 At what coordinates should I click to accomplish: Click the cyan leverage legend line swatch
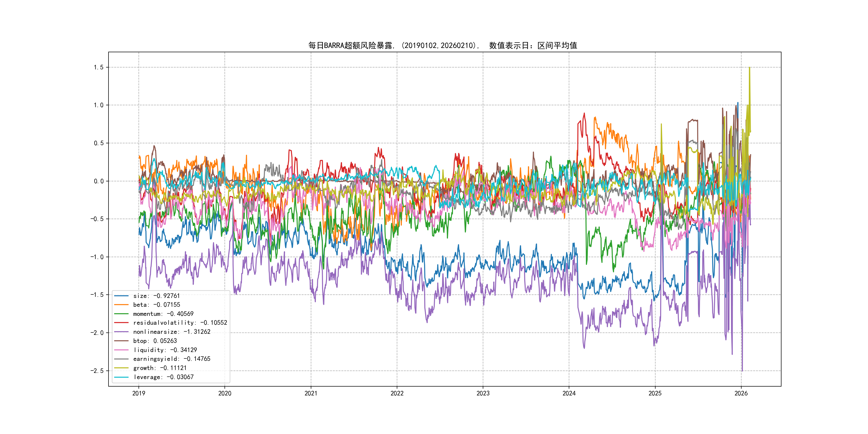coord(121,377)
